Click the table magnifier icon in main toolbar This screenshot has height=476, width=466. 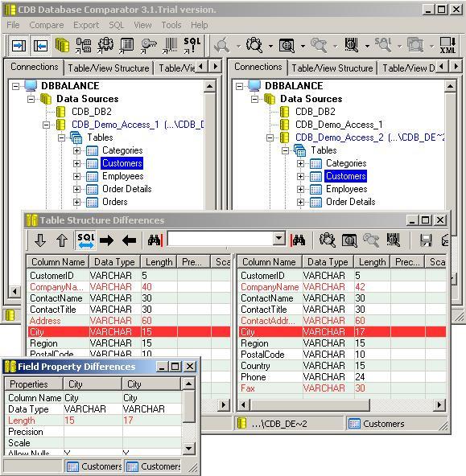click(x=287, y=46)
